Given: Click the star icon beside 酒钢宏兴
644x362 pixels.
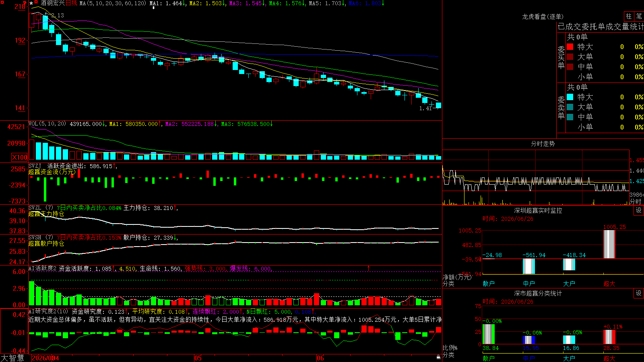Looking at the screenshot, I should point(31,3).
